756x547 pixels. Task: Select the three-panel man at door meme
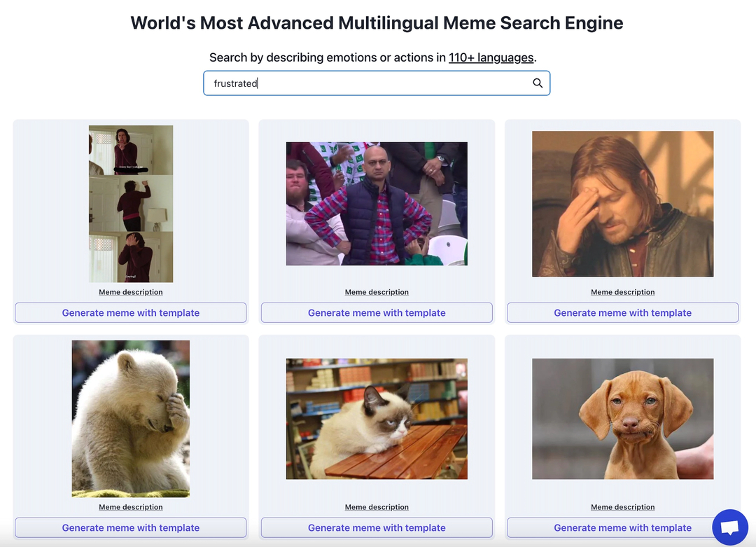click(131, 204)
